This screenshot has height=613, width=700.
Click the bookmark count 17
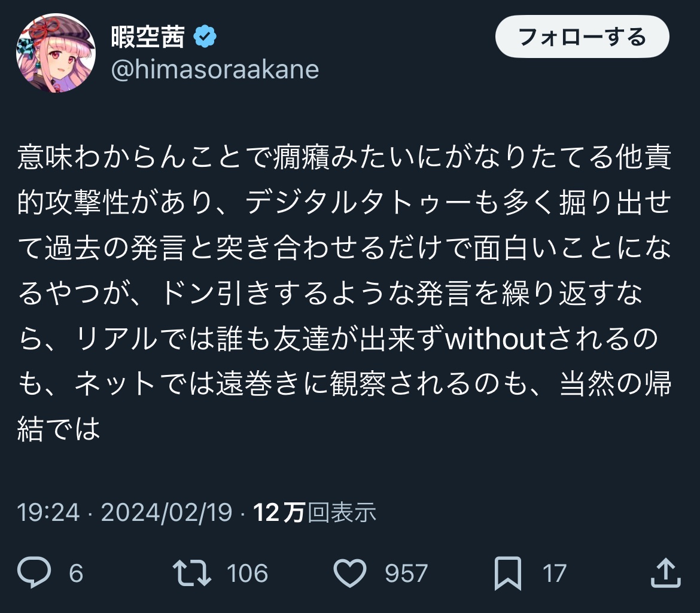click(554, 574)
